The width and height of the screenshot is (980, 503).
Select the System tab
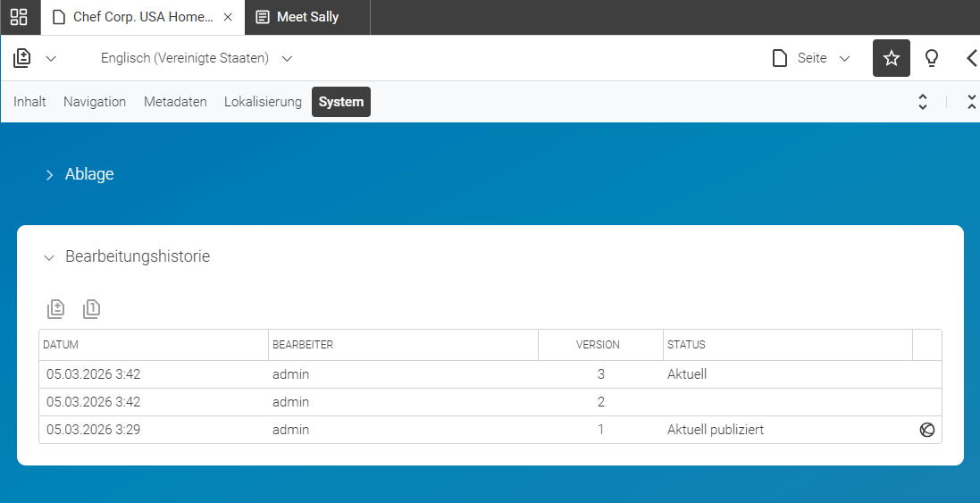click(x=341, y=102)
